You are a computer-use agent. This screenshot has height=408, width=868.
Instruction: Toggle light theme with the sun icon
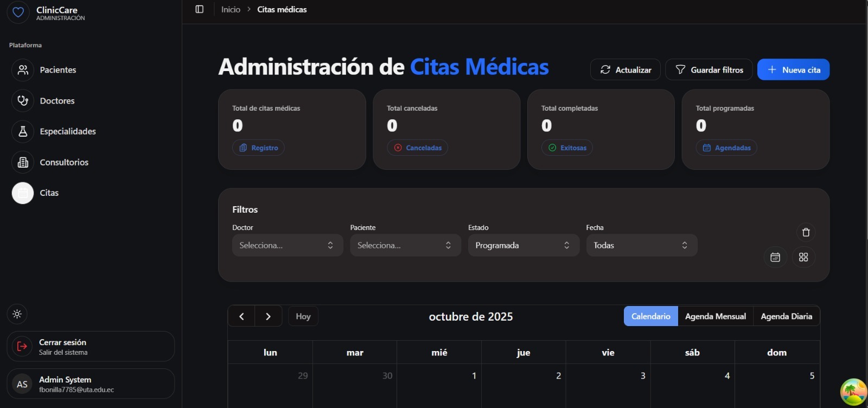click(x=17, y=314)
